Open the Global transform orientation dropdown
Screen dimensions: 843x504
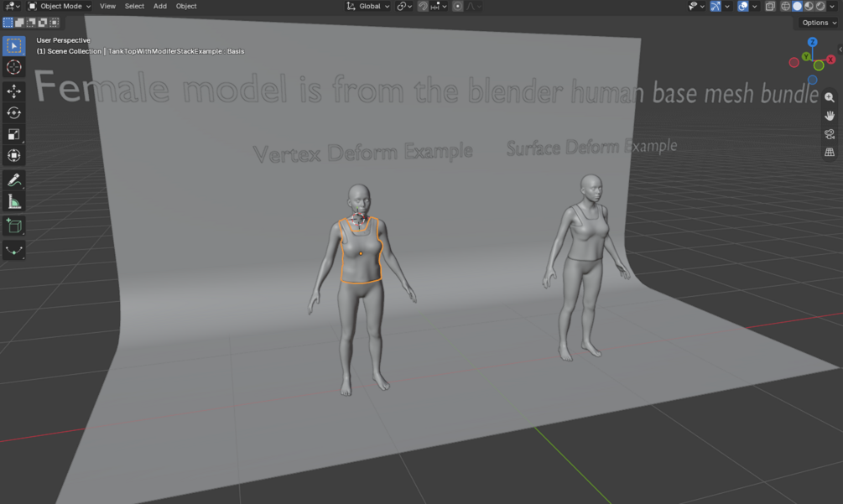click(x=367, y=6)
